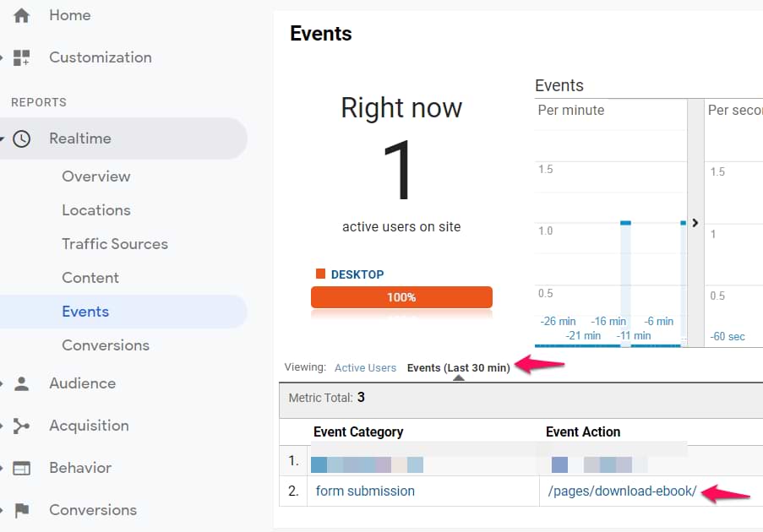Expand the chart panel chevron arrow
Viewport: 763px width, 532px height.
click(695, 223)
